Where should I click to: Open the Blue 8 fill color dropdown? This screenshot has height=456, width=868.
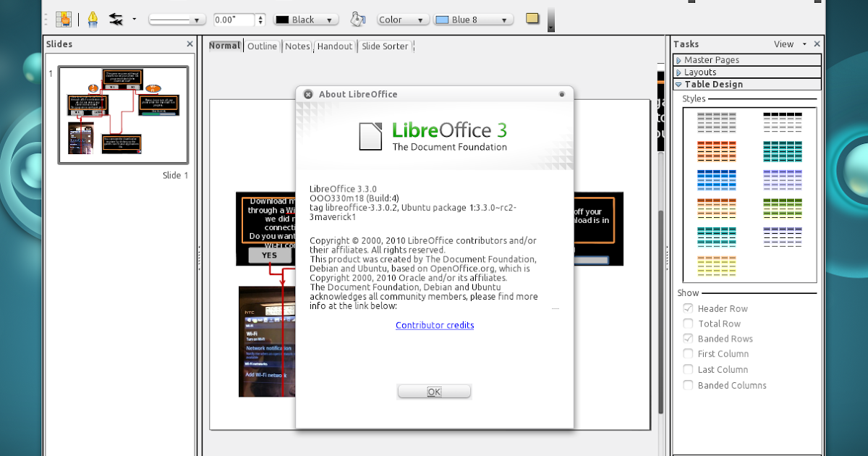(473, 20)
